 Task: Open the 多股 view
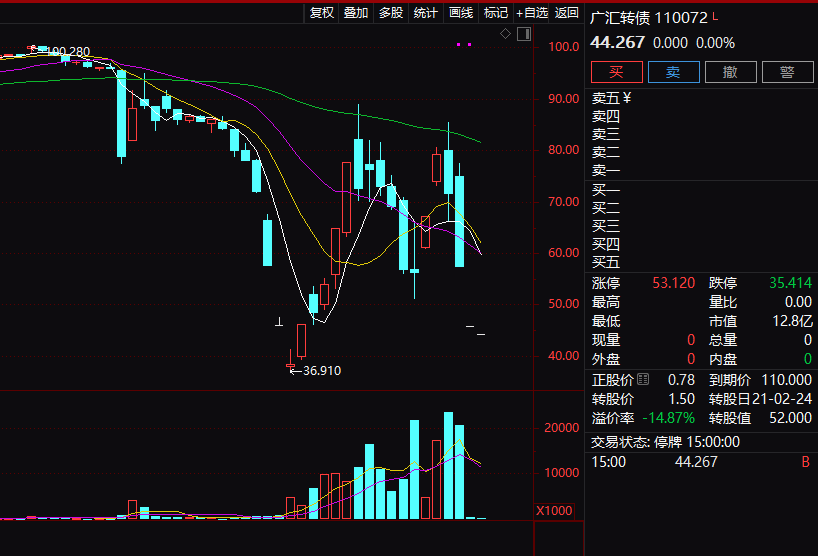(391, 13)
